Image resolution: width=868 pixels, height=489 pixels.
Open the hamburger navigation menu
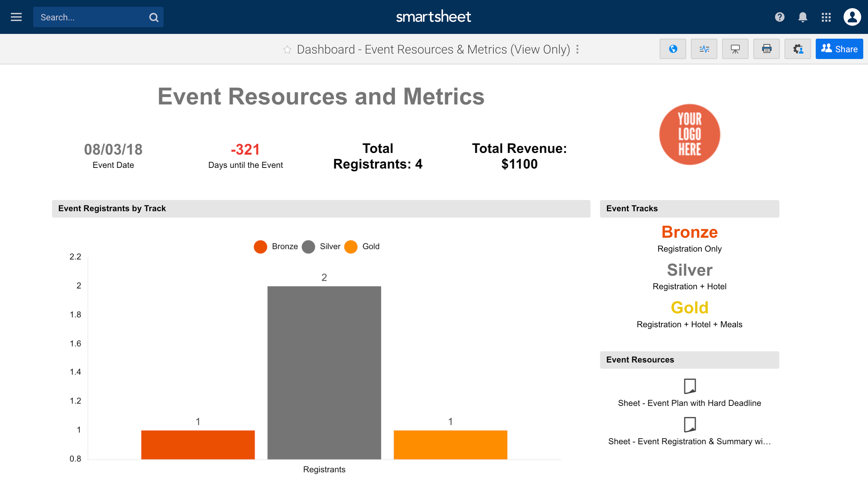(x=16, y=17)
